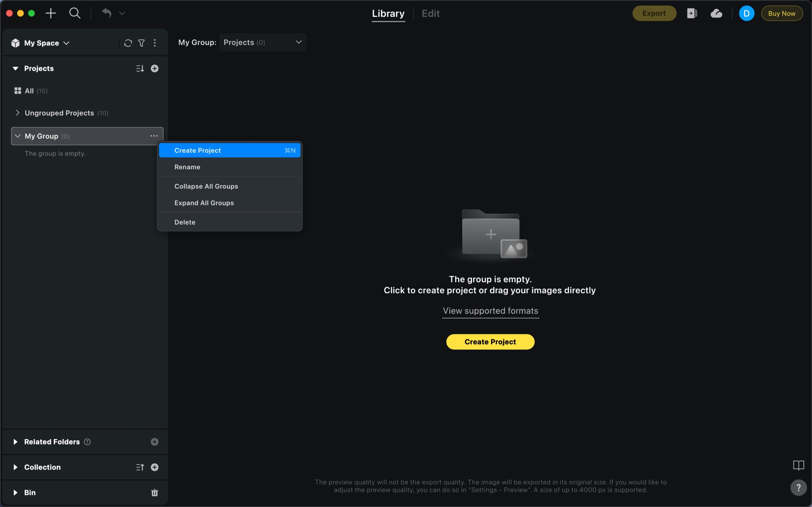Open the Projects (0) dropdown

coord(263,42)
